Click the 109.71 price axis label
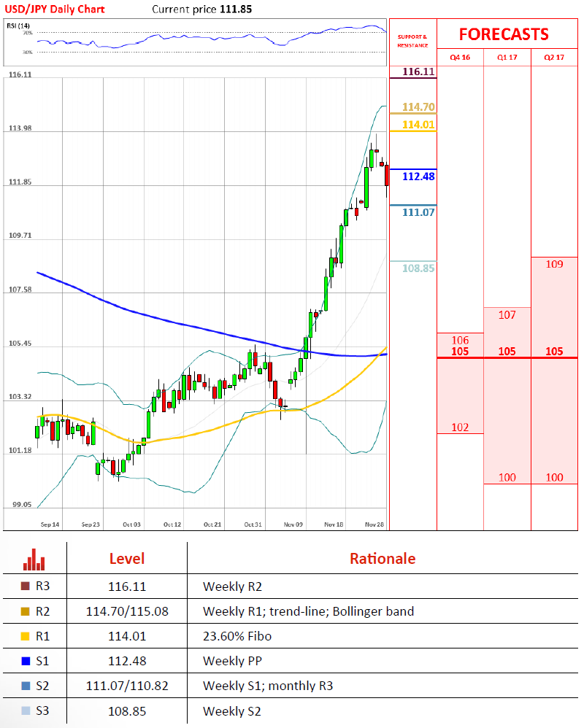This screenshot has height=728, width=584. click(x=20, y=236)
